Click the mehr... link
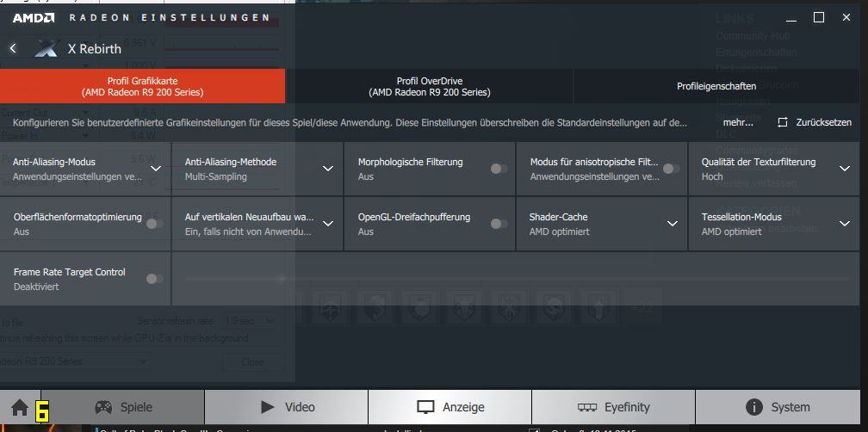Image resolution: width=868 pixels, height=432 pixels. pyautogui.click(x=738, y=122)
